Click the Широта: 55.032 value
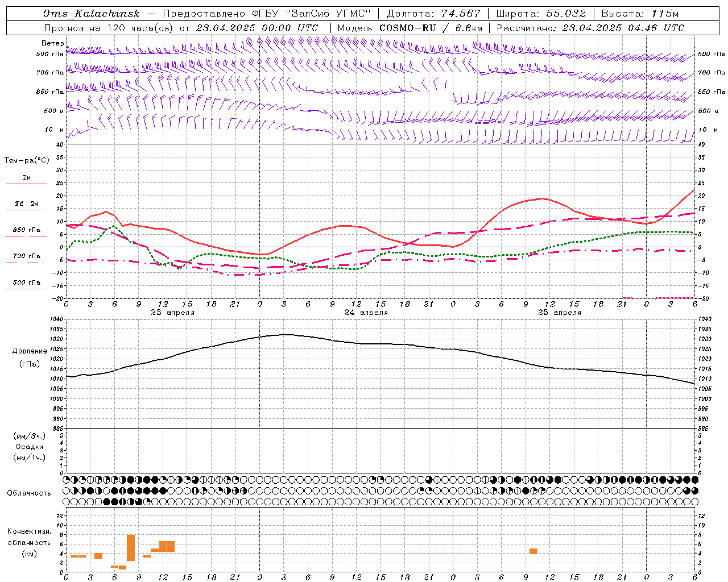The height and width of the screenshot is (582, 728). coord(541,14)
